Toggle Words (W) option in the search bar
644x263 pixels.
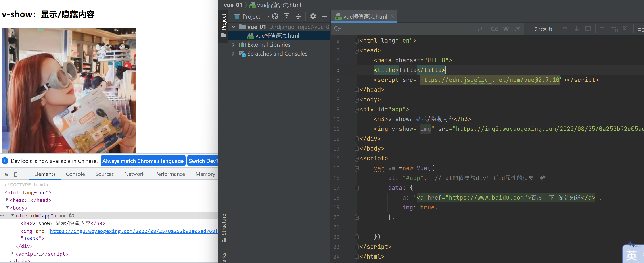pos(506,29)
